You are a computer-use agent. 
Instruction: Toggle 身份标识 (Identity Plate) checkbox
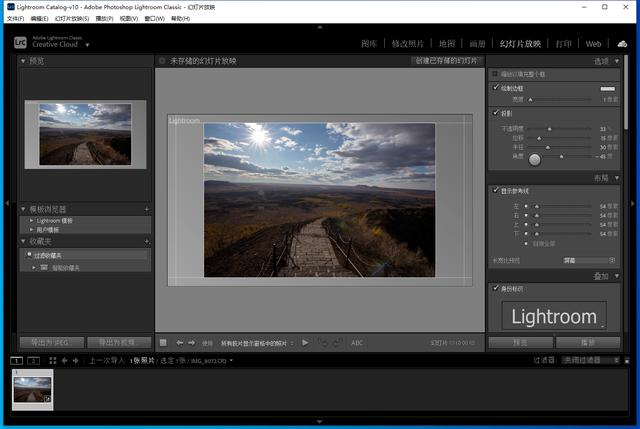point(496,288)
